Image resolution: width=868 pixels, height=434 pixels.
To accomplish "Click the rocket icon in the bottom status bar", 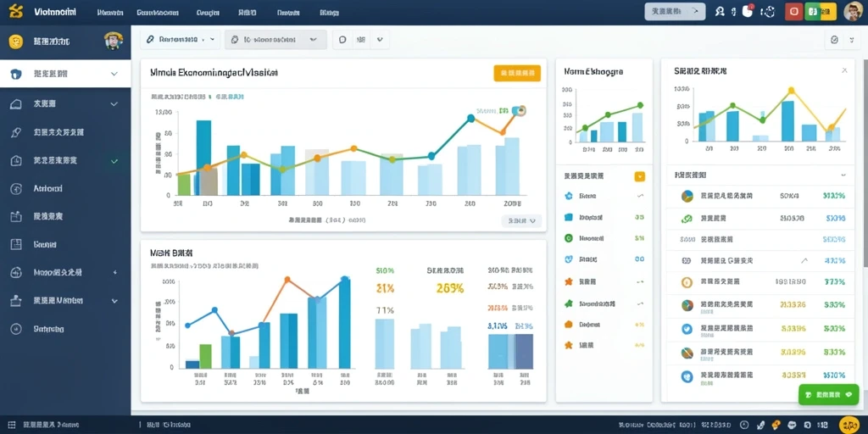I will coord(761,426).
